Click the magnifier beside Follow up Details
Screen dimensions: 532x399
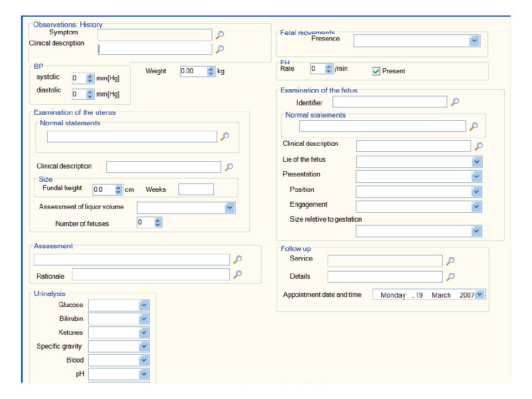coord(450,277)
